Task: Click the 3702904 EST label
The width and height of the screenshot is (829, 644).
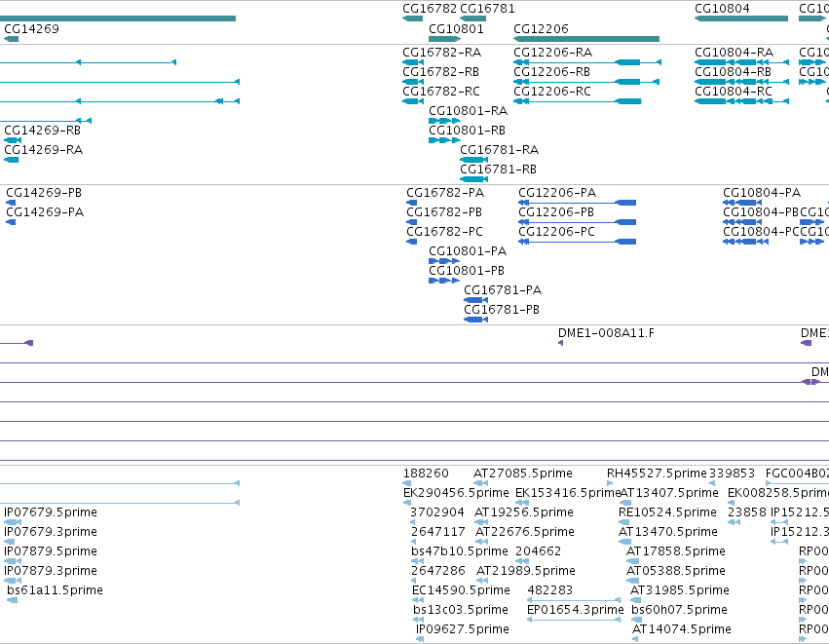Action: (437, 512)
